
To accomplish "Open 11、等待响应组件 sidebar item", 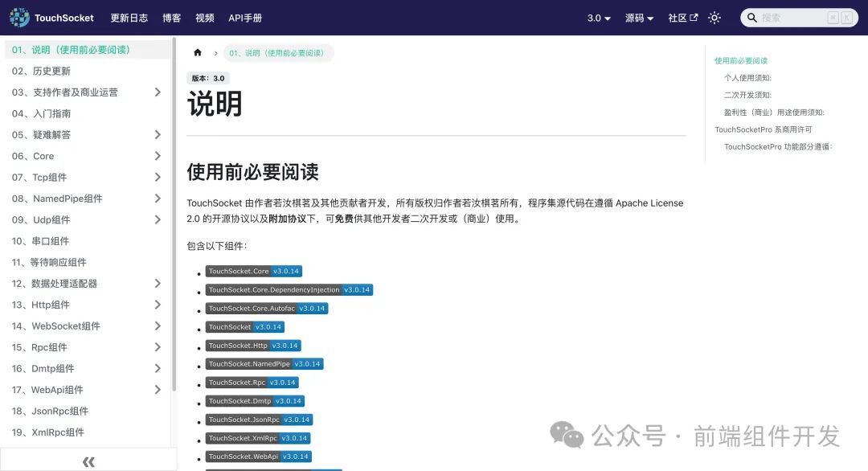I will click(x=88, y=262).
